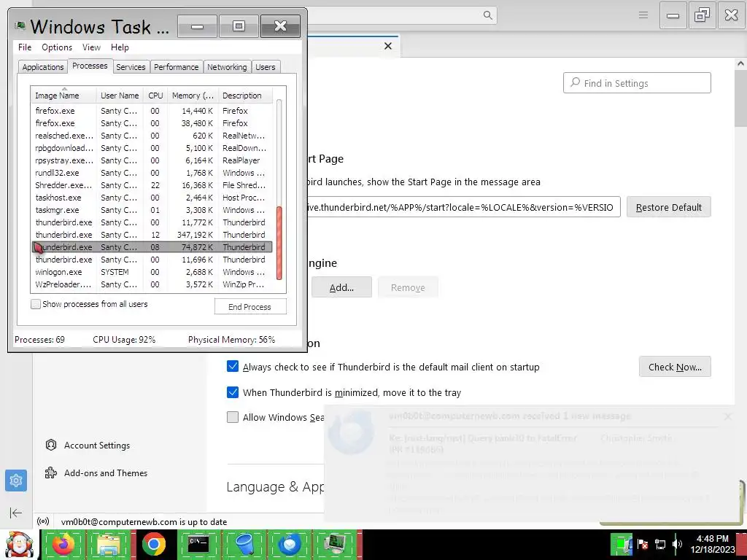Screen dimensions: 747x560
Task: Open Add-ons and Themes
Action: click(96, 472)
